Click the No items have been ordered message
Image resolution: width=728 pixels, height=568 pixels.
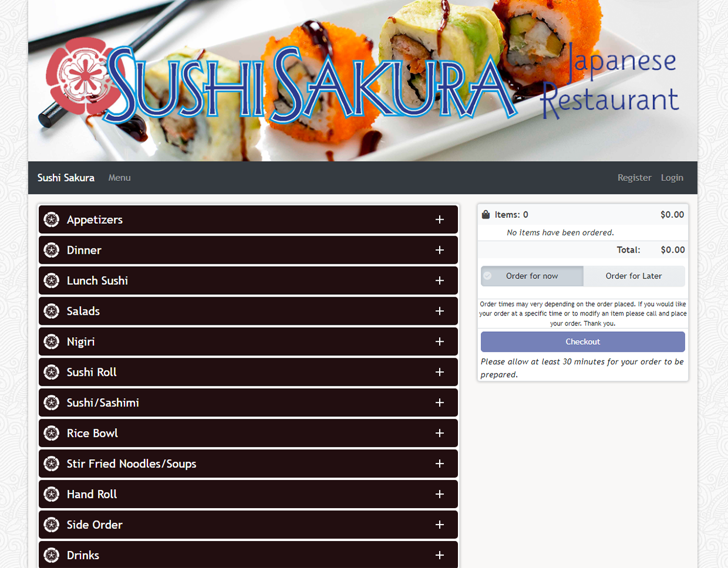561,233
